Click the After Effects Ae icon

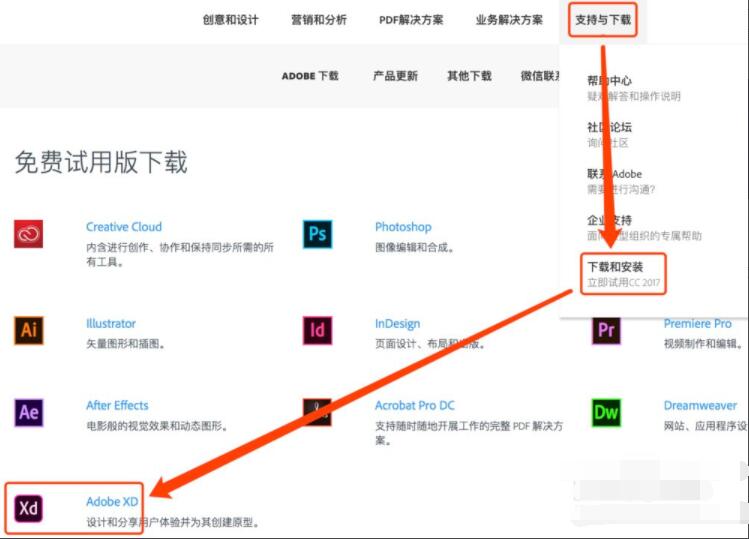pos(28,412)
